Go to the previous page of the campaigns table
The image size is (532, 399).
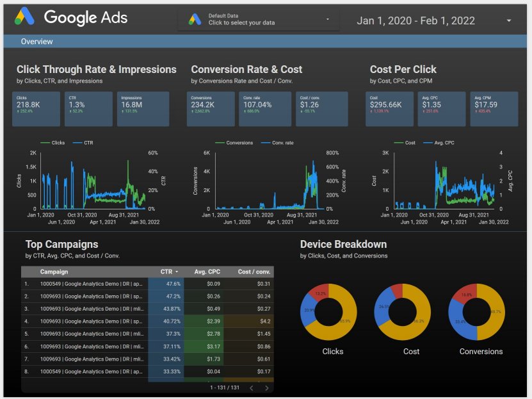(252, 388)
